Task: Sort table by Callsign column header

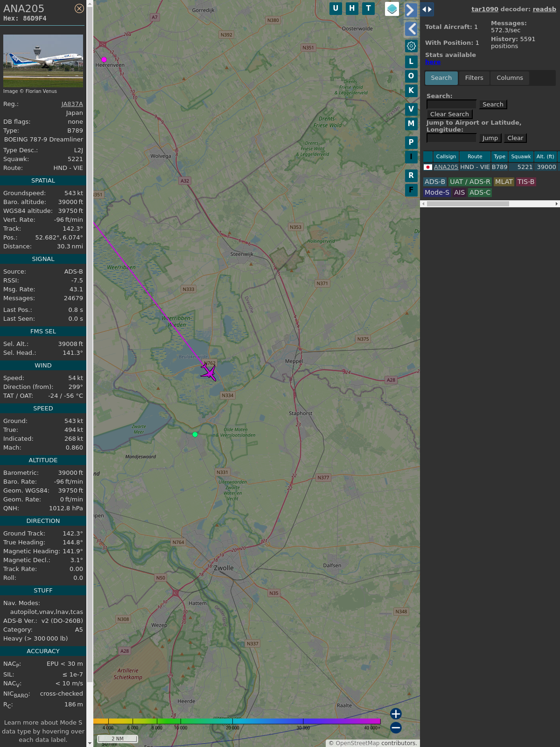Action: [x=446, y=156]
